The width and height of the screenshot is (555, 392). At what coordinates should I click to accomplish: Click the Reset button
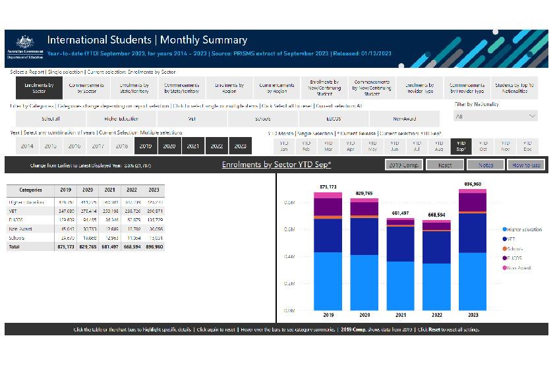(x=445, y=165)
